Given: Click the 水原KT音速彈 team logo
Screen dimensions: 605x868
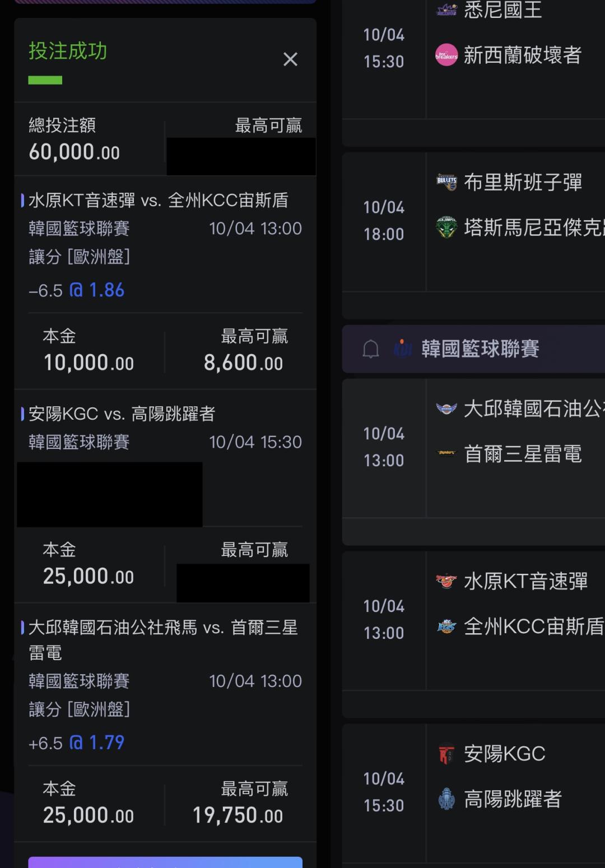Looking at the screenshot, I should tap(446, 581).
